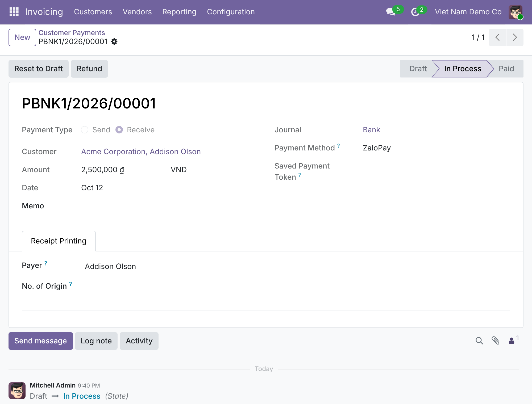532x404 pixels.
Task: Attach files with the paperclip icon
Action: [x=495, y=341]
